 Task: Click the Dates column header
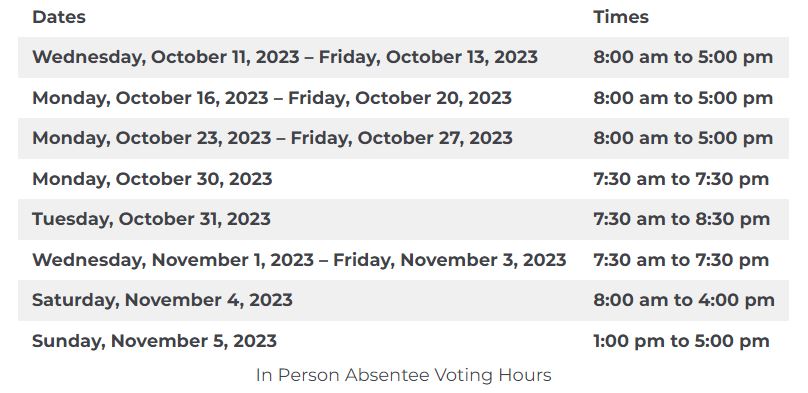point(59,17)
